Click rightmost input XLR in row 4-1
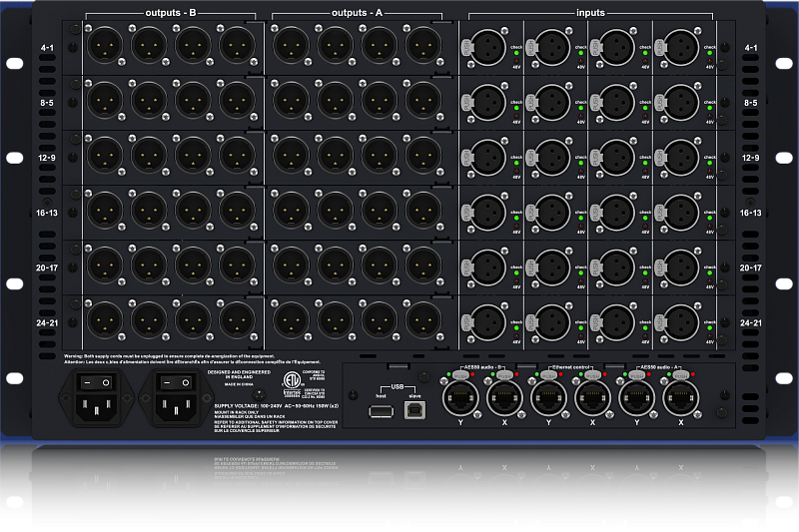 click(681, 47)
